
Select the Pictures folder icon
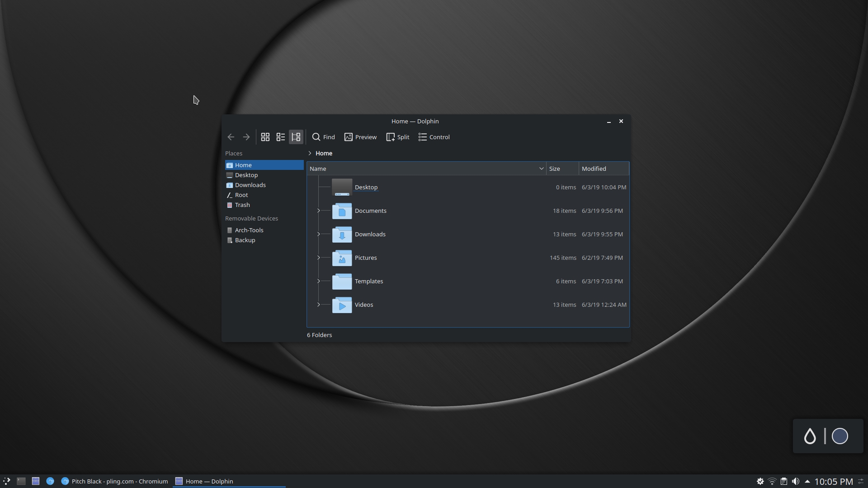tap(342, 258)
